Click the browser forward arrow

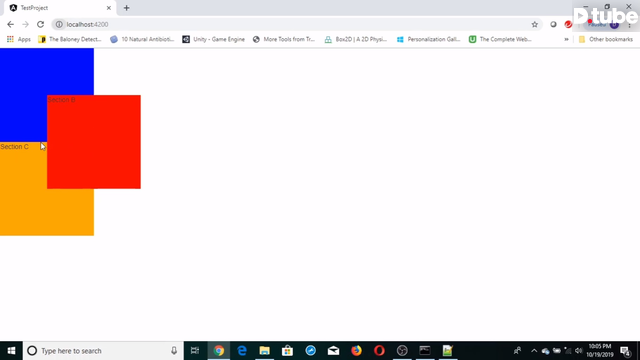[x=25, y=24]
